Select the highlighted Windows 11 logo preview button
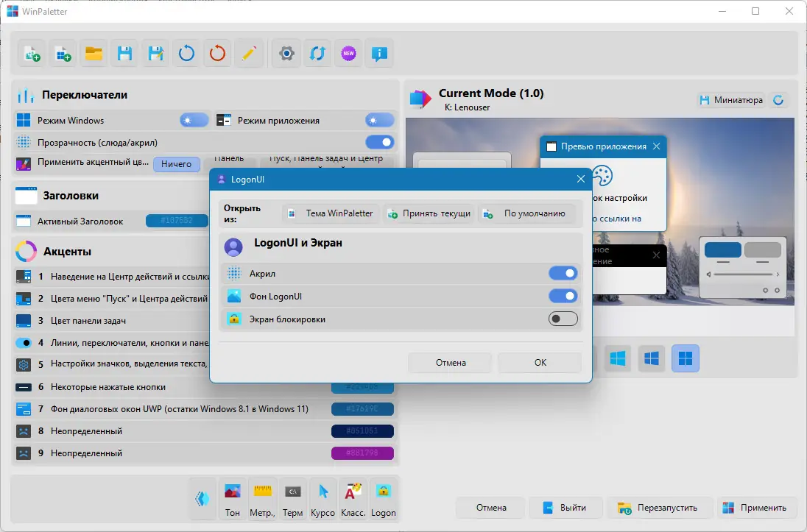Image resolution: width=807 pixels, height=532 pixels. [x=686, y=358]
